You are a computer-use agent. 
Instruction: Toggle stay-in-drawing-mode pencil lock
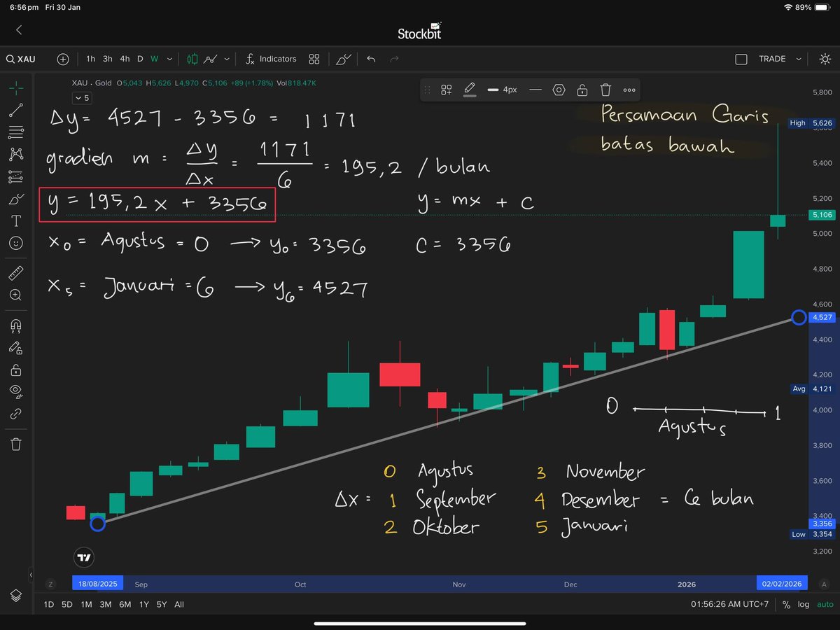tap(16, 348)
